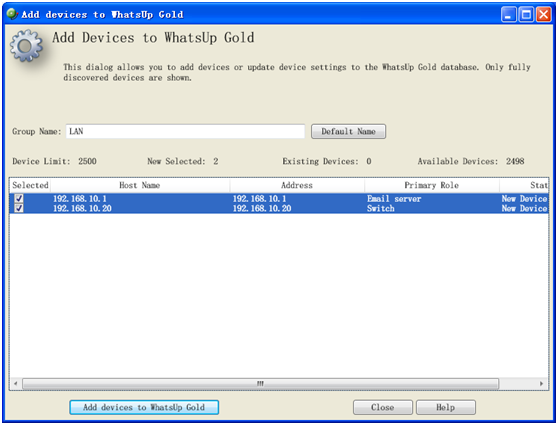The image size is (558, 425).
Task: Uncheck the 192.168.10.20 device checkbox
Action: pyautogui.click(x=19, y=208)
